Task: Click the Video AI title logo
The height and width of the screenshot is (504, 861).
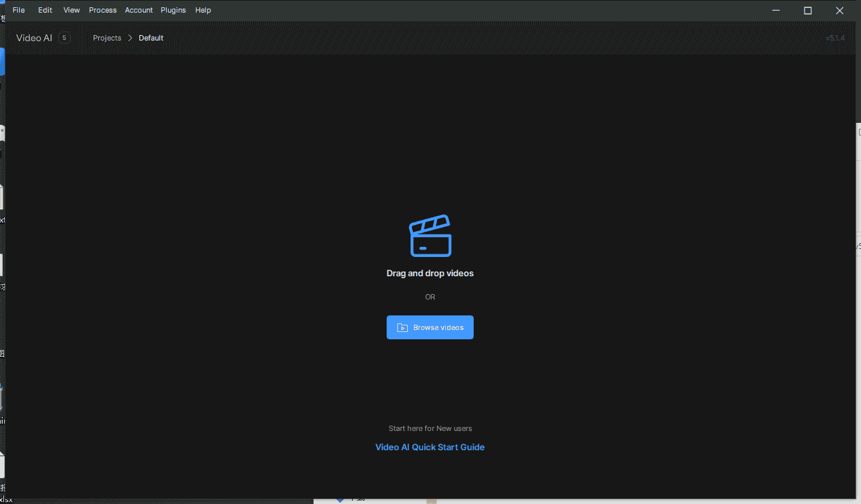Action: 34,38
